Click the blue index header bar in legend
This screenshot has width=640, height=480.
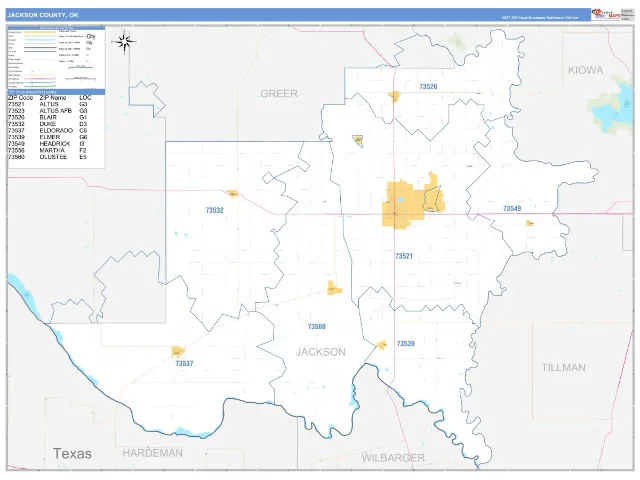coord(56,92)
